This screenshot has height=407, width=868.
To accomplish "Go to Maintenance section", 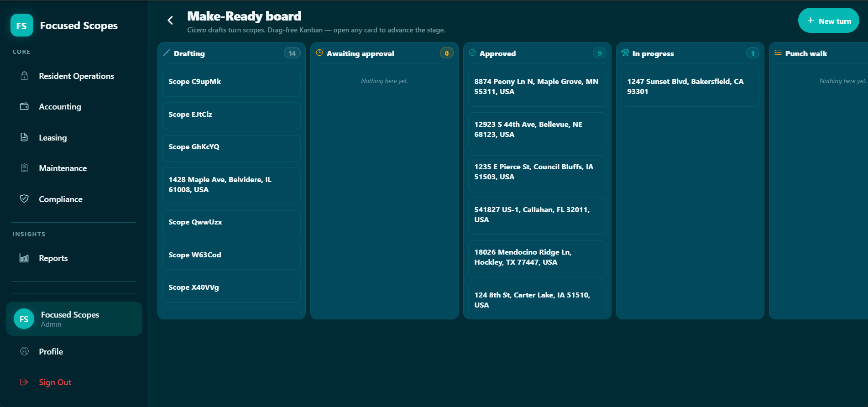I will (x=74, y=168).
